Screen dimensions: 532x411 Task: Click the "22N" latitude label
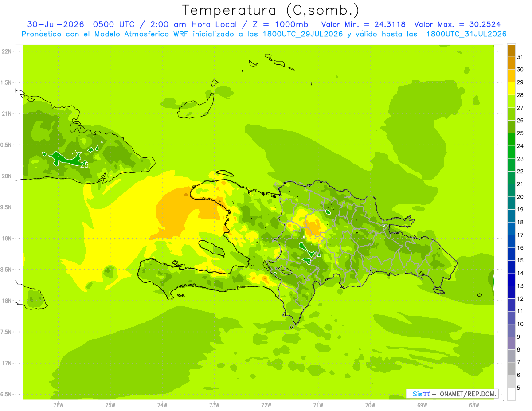coord(7,51)
